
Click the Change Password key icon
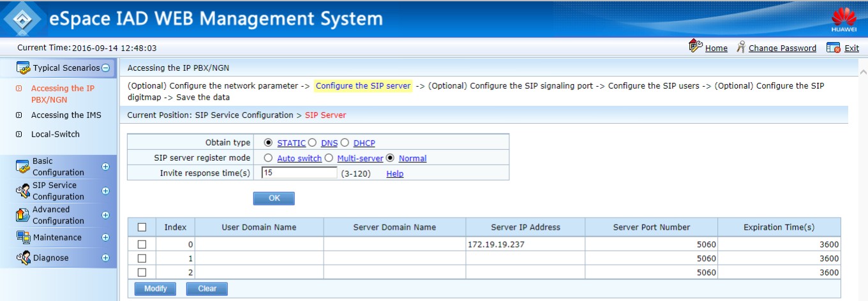tap(740, 47)
